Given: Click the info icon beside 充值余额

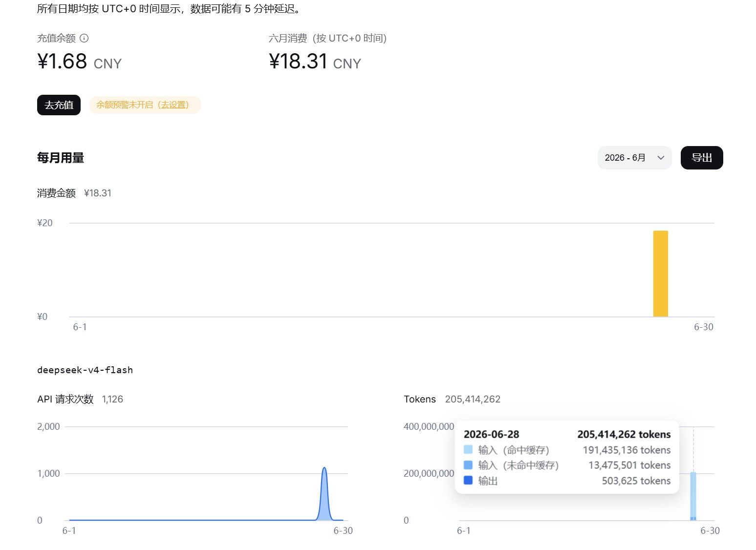Looking at the screenshot, I should click(84, 38).
